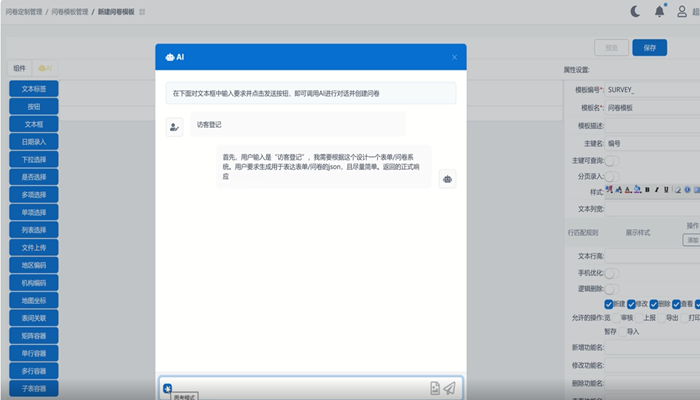Uncheck the 修改 operation checkbox
The height and width of the screenshot is (400, 700).
[x=631, y=304]
